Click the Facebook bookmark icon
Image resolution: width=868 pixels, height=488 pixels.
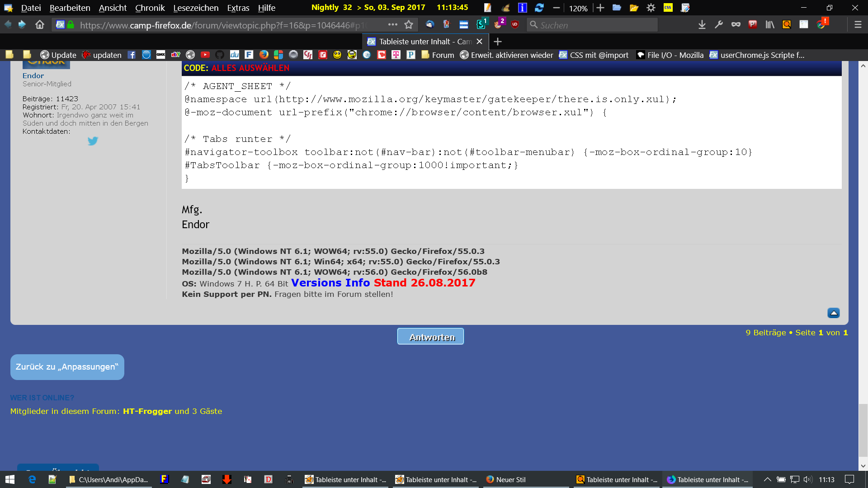[132, 55]
